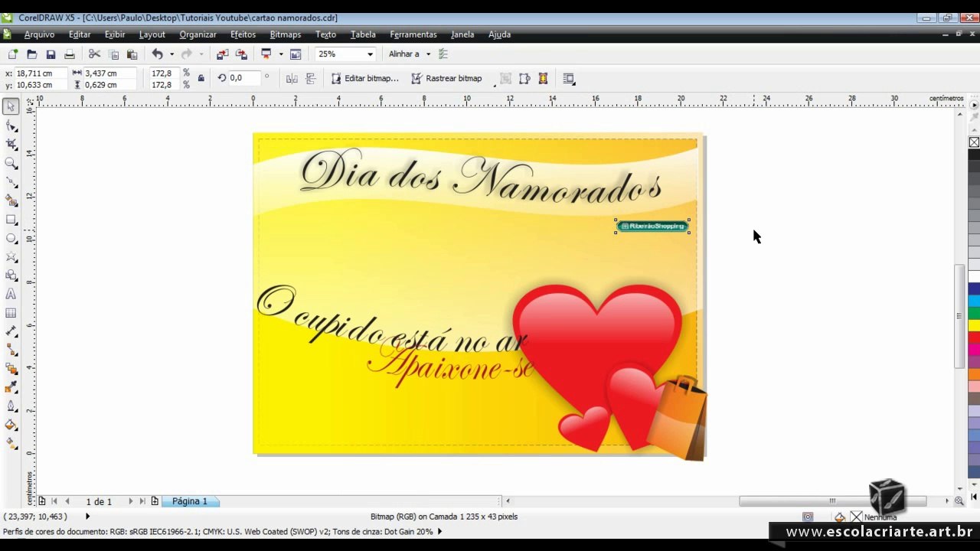Click the rotation angle field

(245, 78)
